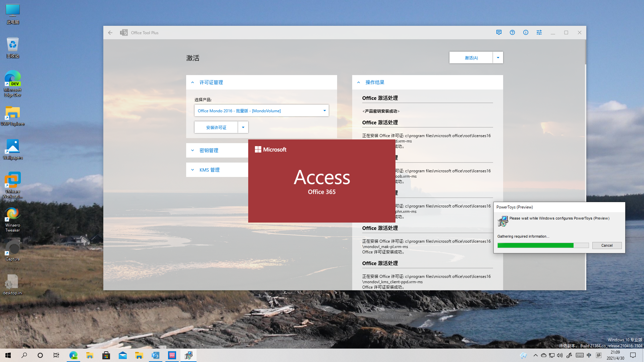The width and height of the screenshot is (644, 362).
Task: Go back with the Office Tool Plus arrow
Action: coord(110,33)
